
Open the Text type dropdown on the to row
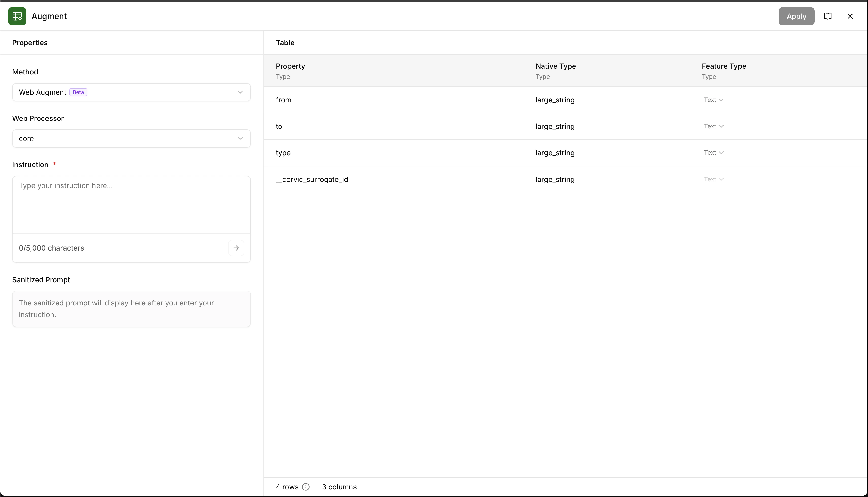[x=714, y=126]
